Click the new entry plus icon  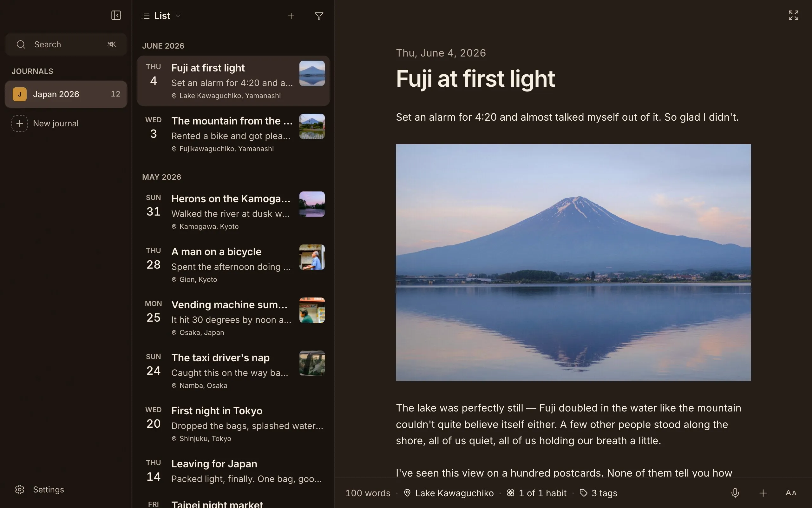(291, 16)
